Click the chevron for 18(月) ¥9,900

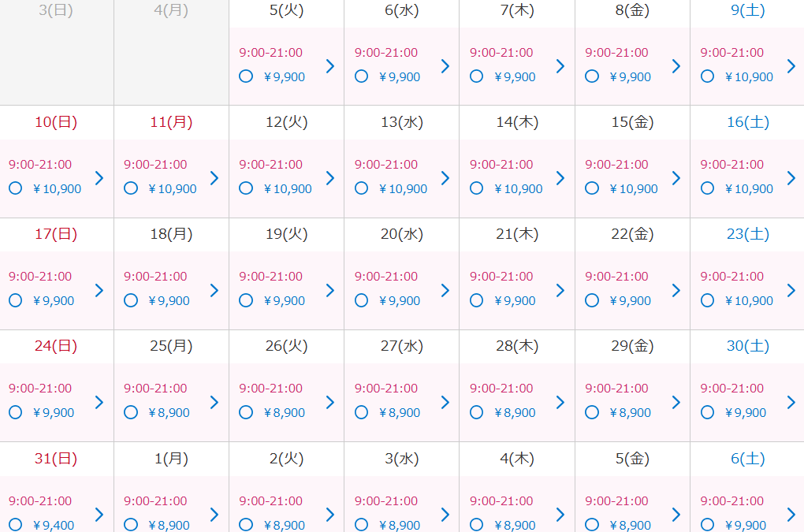214,291
